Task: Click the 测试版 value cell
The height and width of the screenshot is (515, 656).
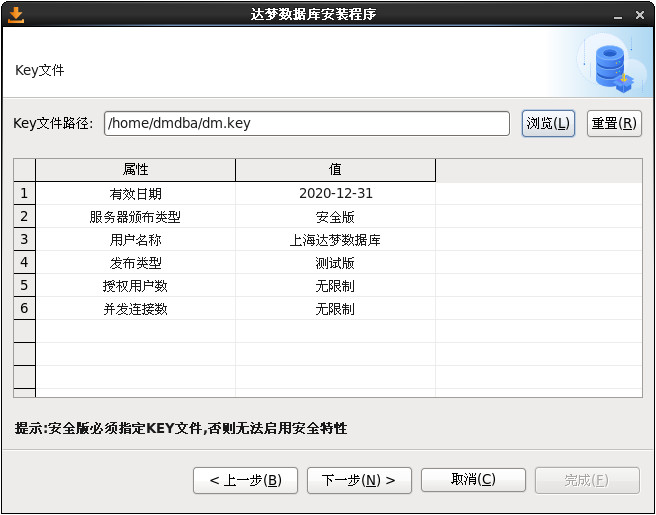Action: click(x=336, y=263)
